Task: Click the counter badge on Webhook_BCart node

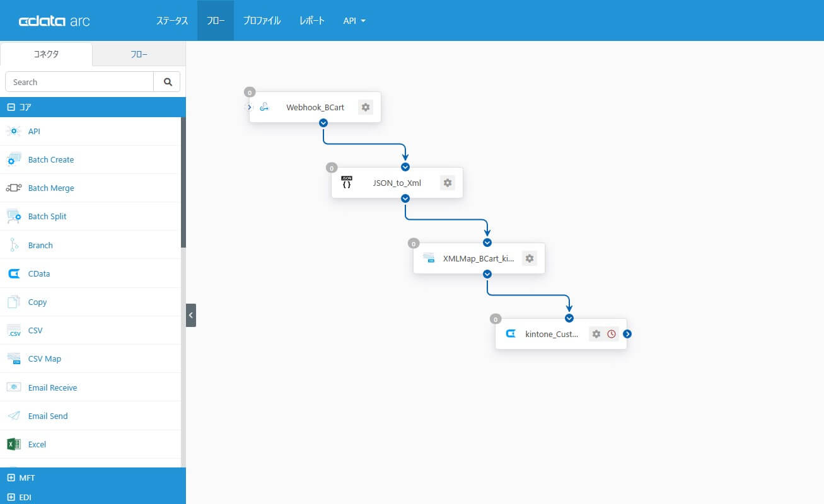Action: coord(250,93)
